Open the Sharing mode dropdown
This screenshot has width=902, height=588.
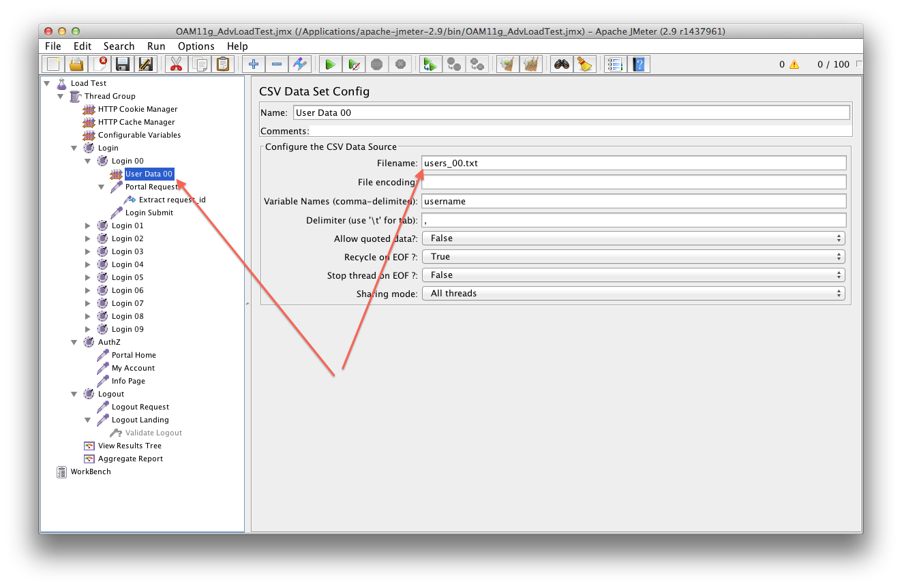[x=633, y=294]
